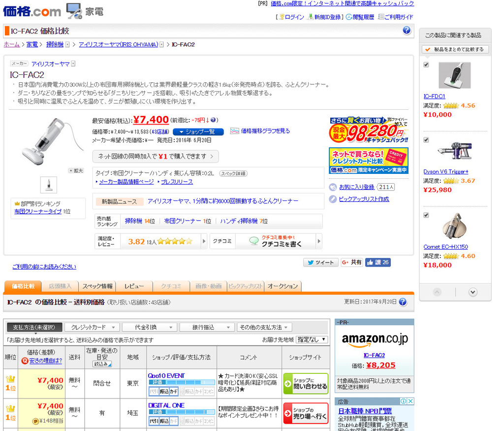Click the 拡大 enlarge image button
The height and width of the screenshot is (431, 504).
tap(76, 170)
